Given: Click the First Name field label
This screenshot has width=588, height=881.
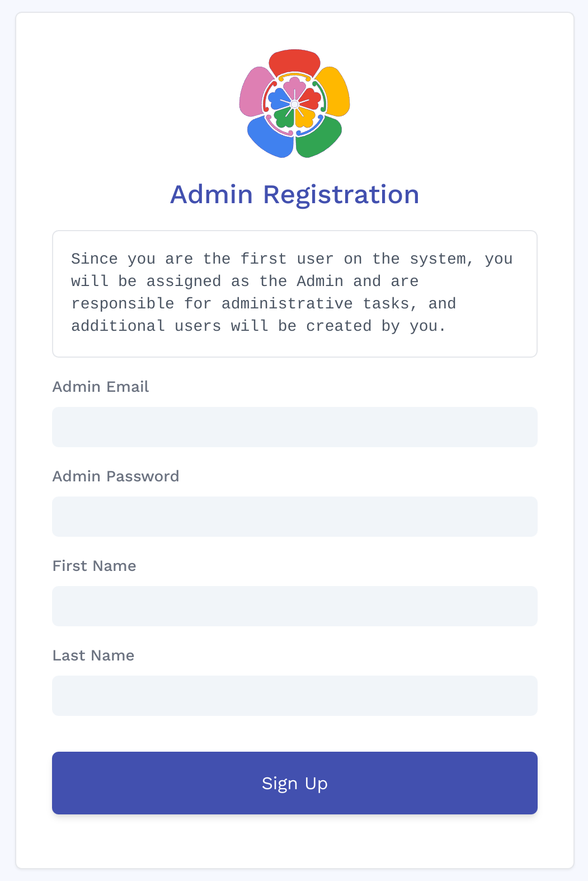Looking at the screenshot, I should 94,566.
